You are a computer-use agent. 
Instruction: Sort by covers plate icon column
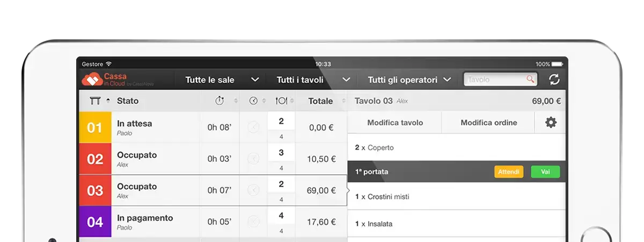(x=281, y=101)
